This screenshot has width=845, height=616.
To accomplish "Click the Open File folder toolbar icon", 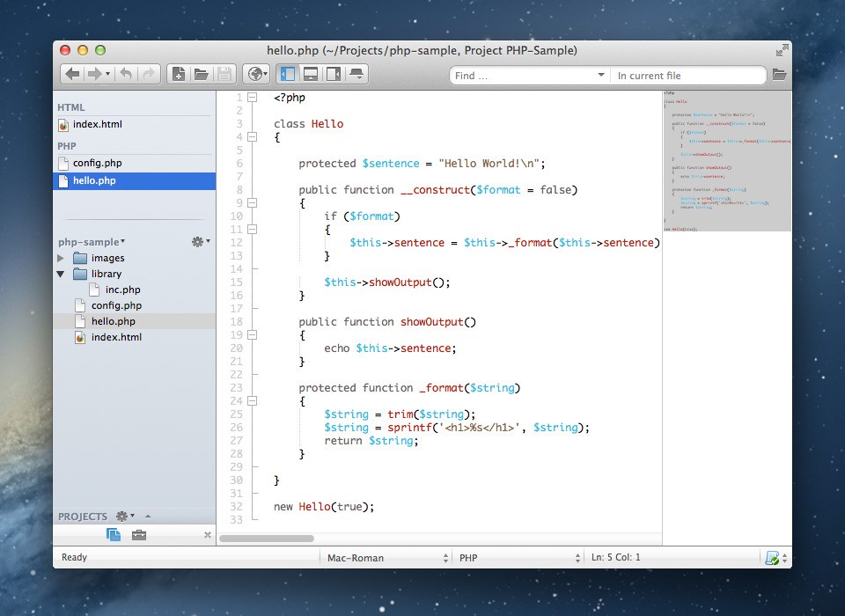I will (201, 75).
